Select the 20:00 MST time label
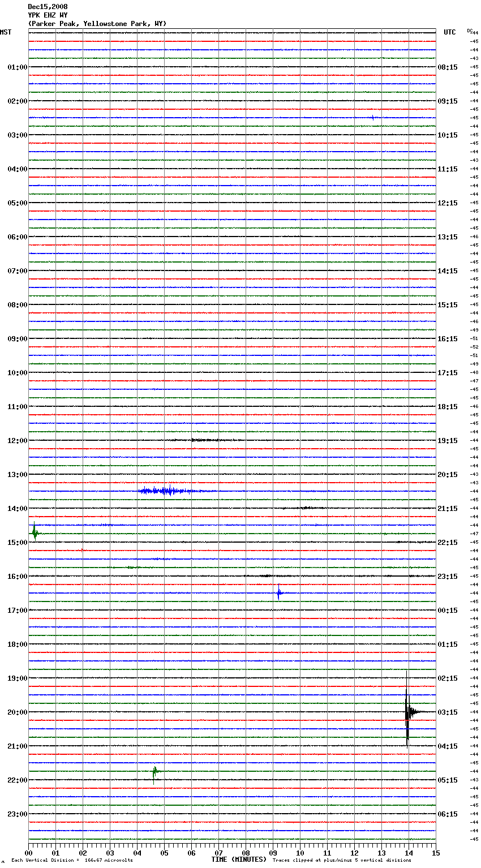The image size is (481, 868). point(17,712)
